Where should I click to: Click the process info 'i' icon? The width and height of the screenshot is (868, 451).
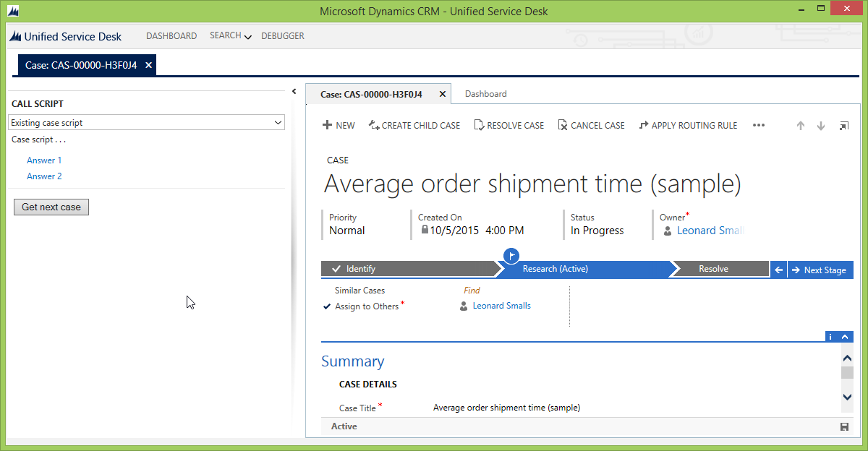click(830, 337)
